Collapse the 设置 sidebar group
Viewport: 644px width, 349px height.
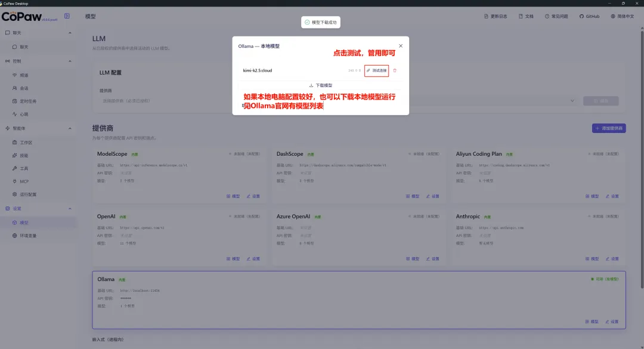point(38,209)
